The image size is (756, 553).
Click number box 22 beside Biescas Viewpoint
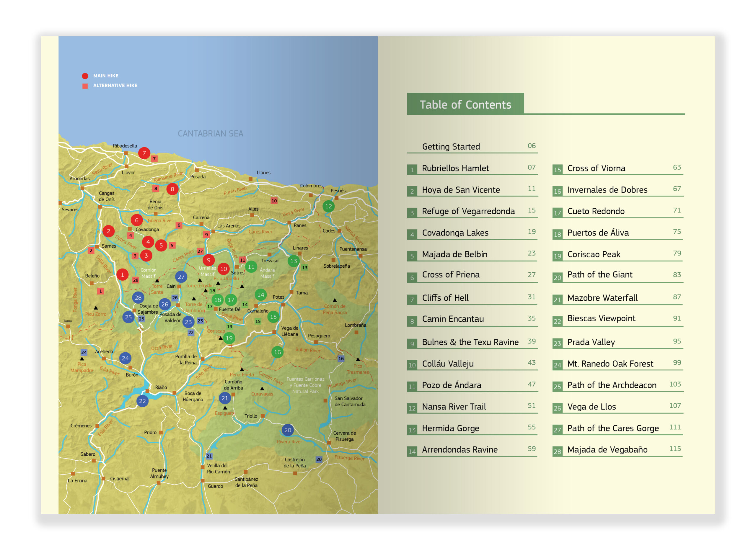557,321
